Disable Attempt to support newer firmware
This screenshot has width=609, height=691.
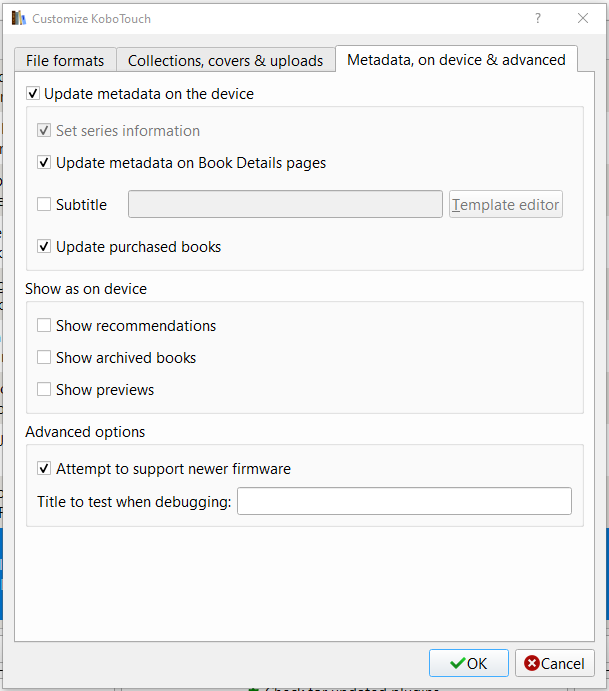[44, 469]
